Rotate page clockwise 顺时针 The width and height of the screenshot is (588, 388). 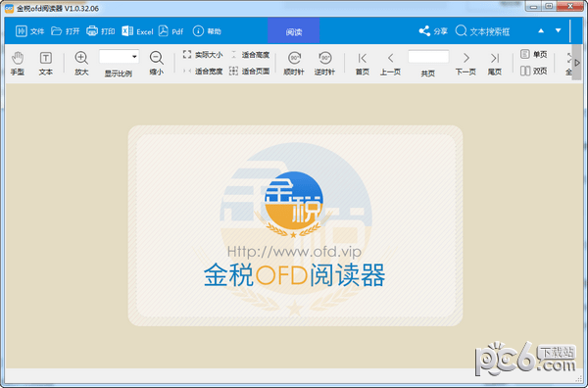[x=294, y=64]
